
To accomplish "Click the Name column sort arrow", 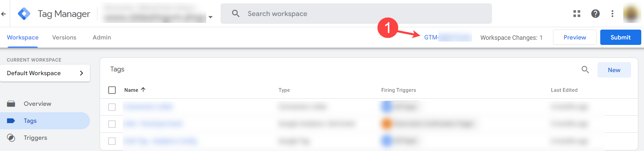I will point(143,90).
